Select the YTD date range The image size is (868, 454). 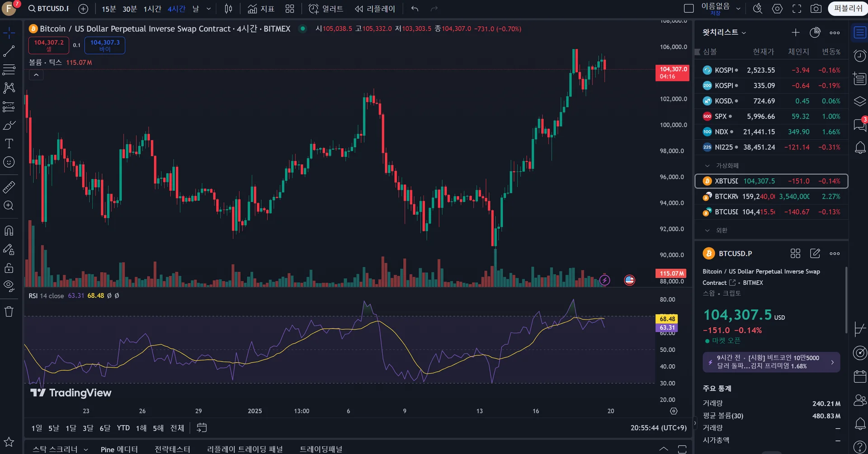pyautogui.click(x=123, y=428)
